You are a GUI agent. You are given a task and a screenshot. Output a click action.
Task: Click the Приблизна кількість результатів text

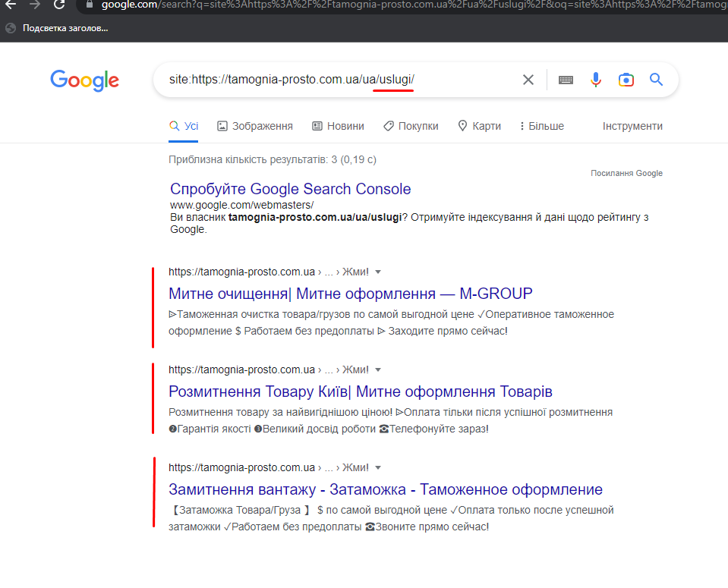tap(273, 159)
